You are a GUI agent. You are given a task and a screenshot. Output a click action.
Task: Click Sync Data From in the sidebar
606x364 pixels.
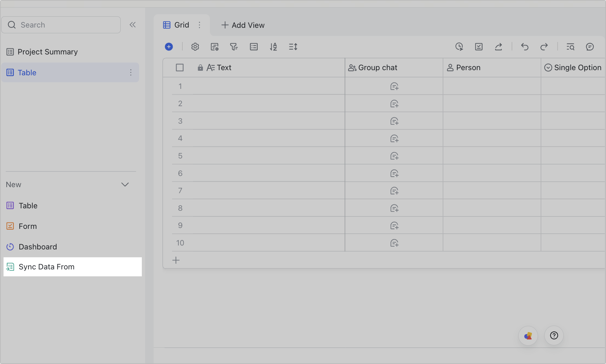(x=47, y=267)
